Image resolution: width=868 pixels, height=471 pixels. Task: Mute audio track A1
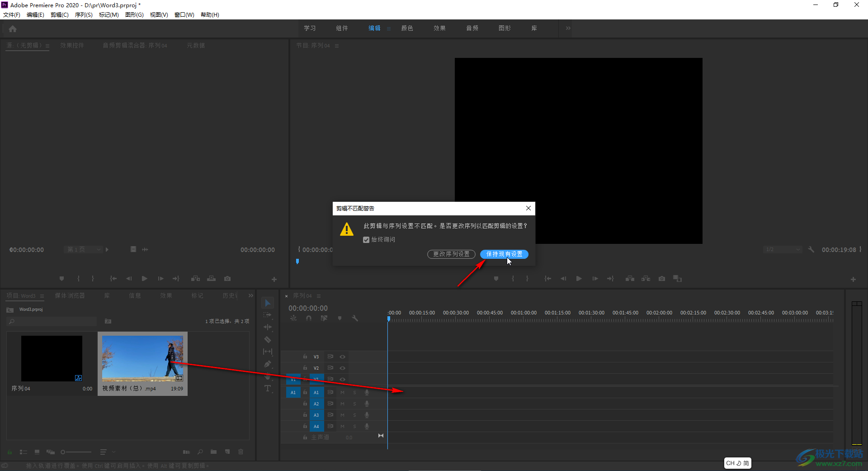click(x=342, y=393)
